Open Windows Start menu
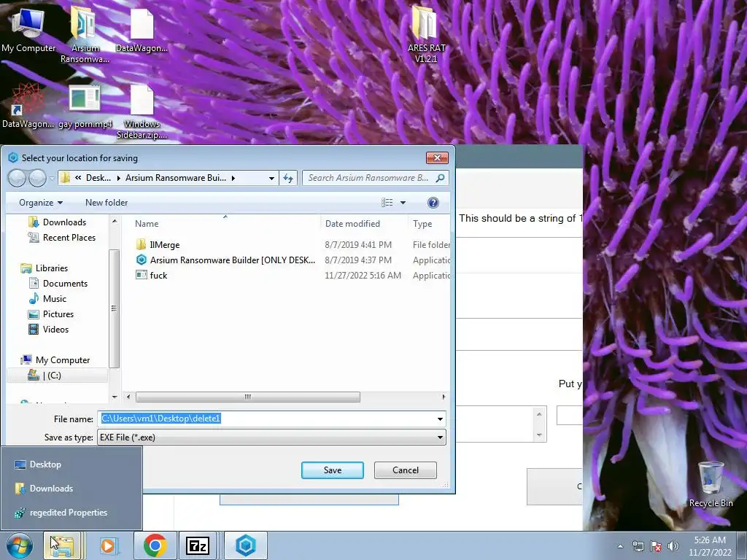Viewport: 747px width, 560px height. [19, 545]
